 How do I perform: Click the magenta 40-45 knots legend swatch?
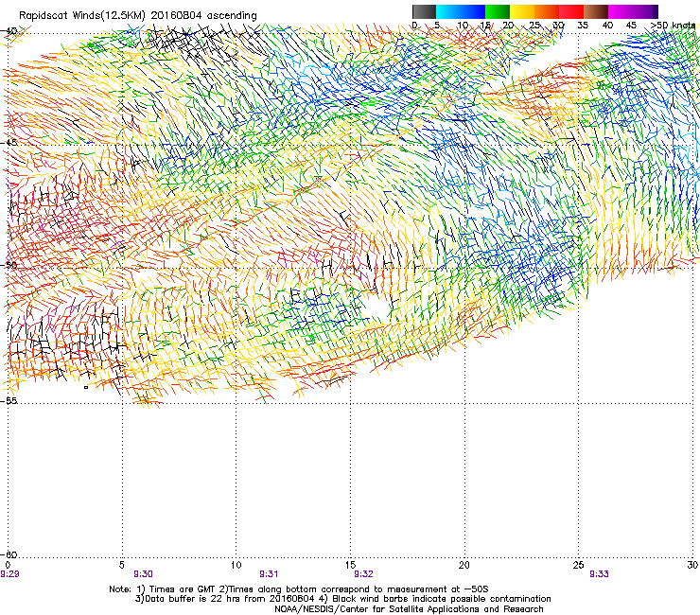621,11
